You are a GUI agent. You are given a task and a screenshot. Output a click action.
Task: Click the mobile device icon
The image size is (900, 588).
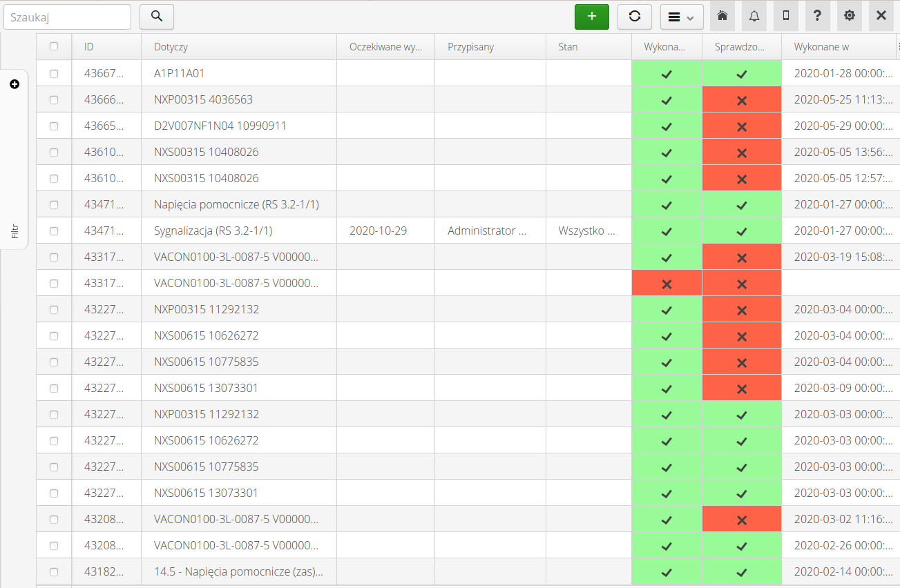[785, 16]
